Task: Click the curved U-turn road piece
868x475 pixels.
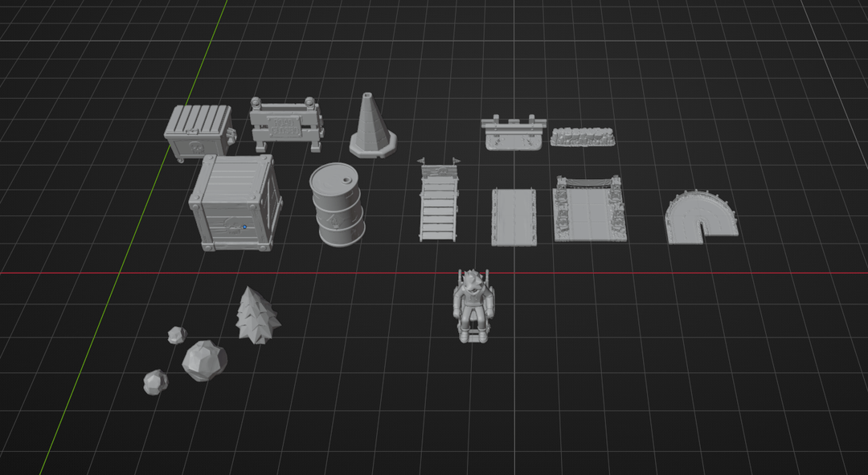Action: [x=702, y=216]
